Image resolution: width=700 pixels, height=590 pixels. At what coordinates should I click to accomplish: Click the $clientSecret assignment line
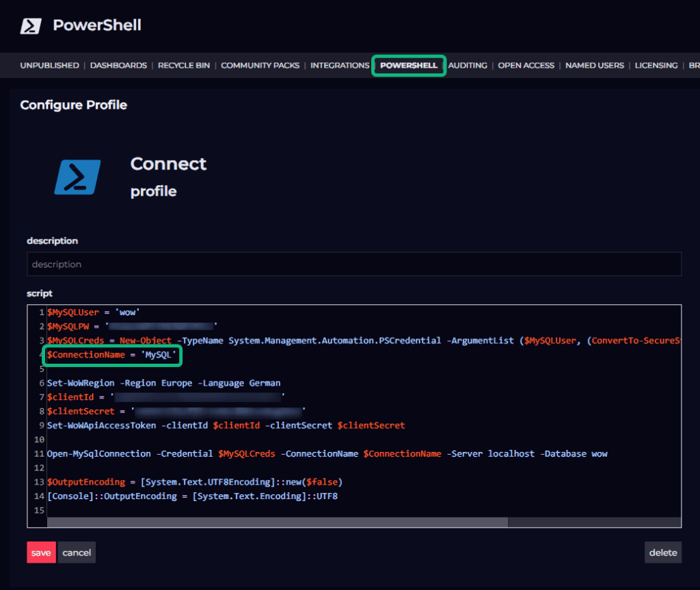click(176, 412)
